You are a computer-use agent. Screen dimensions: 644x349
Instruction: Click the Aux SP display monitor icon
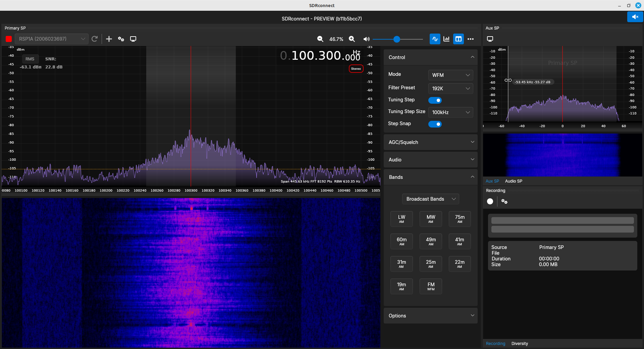tap(490, 39)
